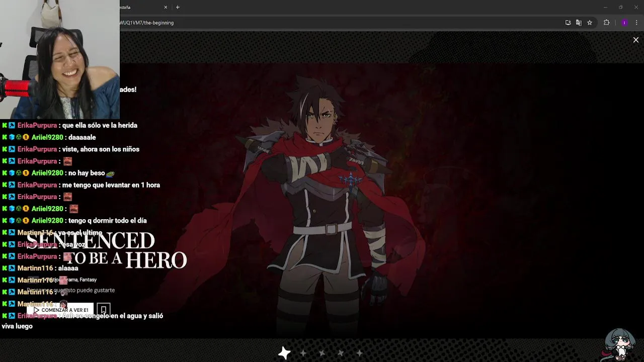Select the third star slide indicator
644x362 pixels.
[x=322, y=353]
